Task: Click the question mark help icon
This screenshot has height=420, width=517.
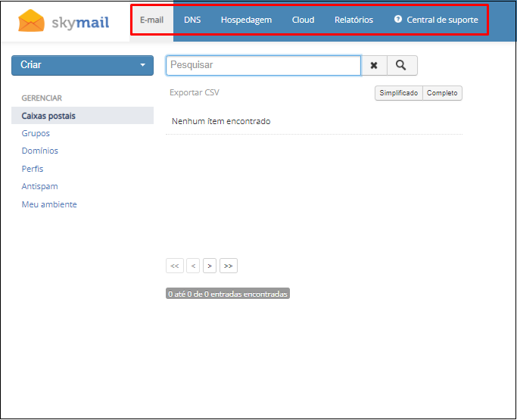Action: point(398,20)
